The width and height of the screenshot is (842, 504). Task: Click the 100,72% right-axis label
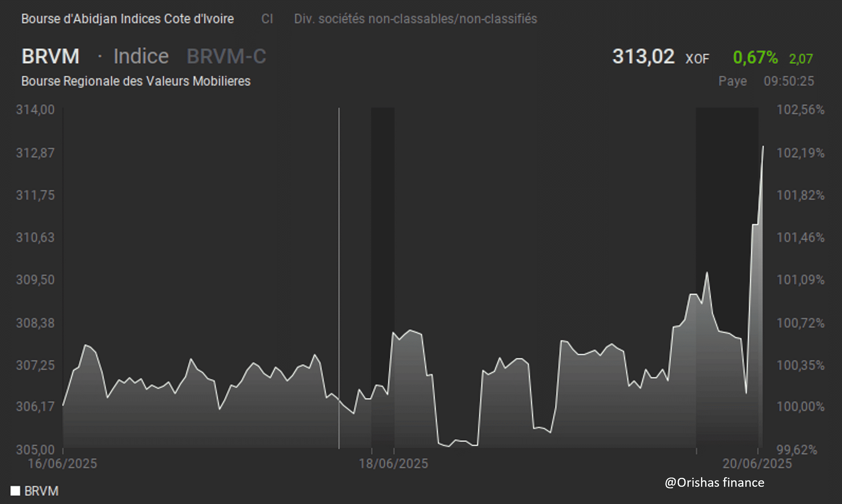(800, 323)
